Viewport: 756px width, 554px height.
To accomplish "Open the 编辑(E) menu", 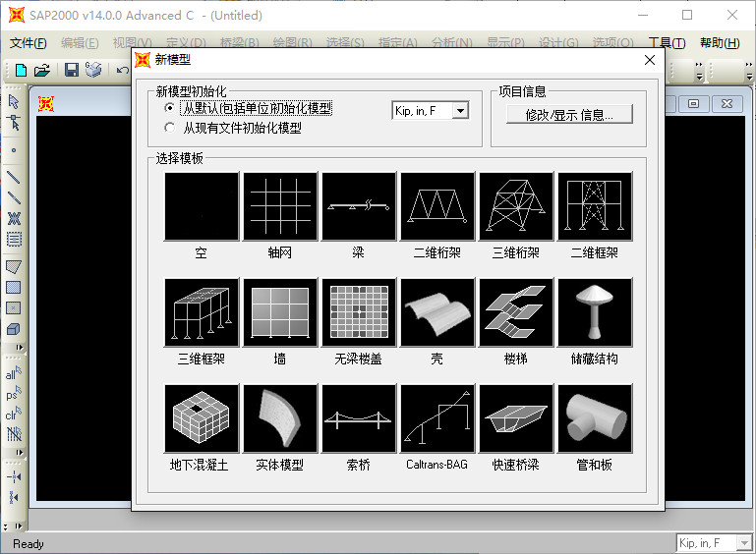I will 80,43.
